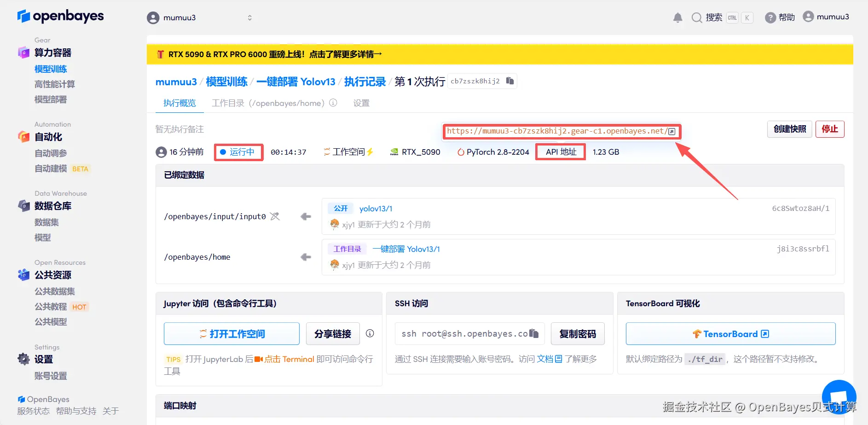Click the copy icon for the SSH command

tap(534, 332)
